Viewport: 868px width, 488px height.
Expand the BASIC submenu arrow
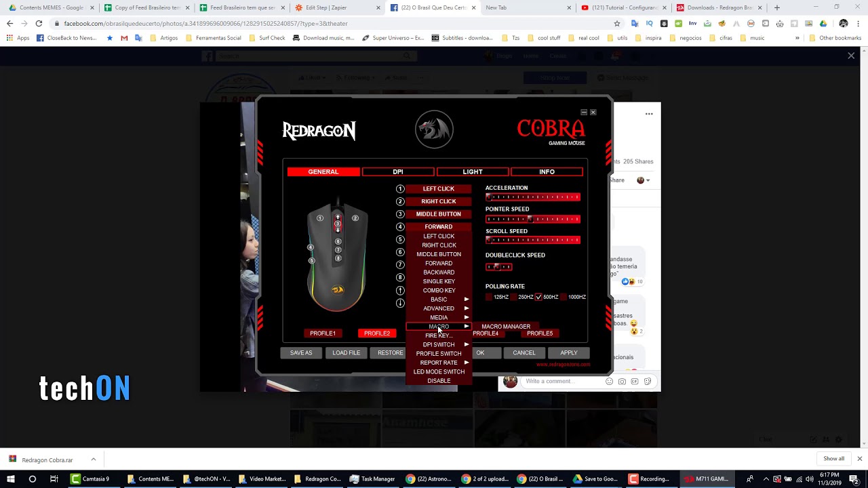coord(467,300)
